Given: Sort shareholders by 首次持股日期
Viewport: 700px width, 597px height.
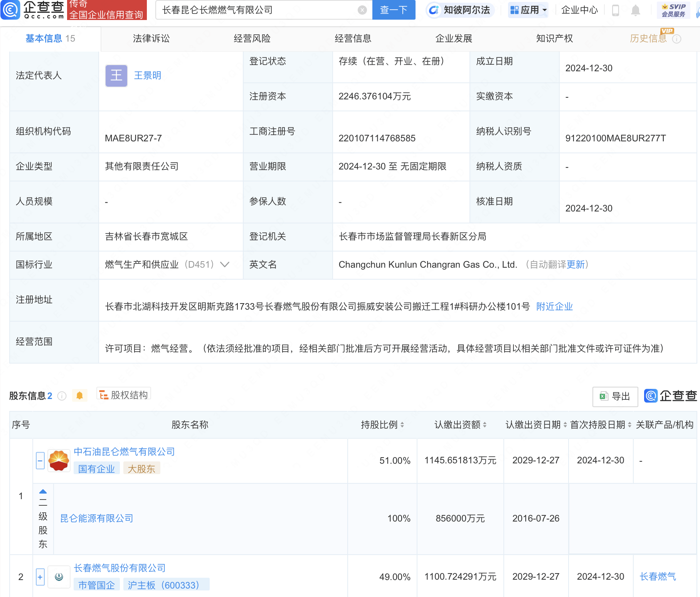Looking at the screenshot, I should click(629, 425).
